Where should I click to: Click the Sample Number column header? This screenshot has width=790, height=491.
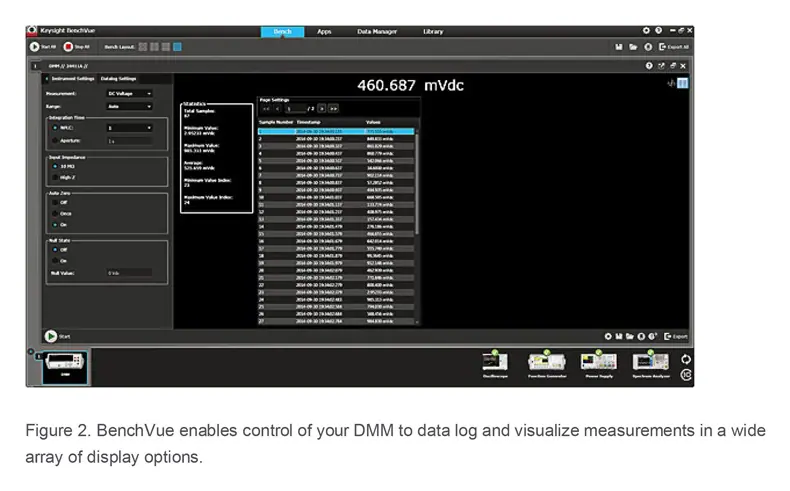276,122
